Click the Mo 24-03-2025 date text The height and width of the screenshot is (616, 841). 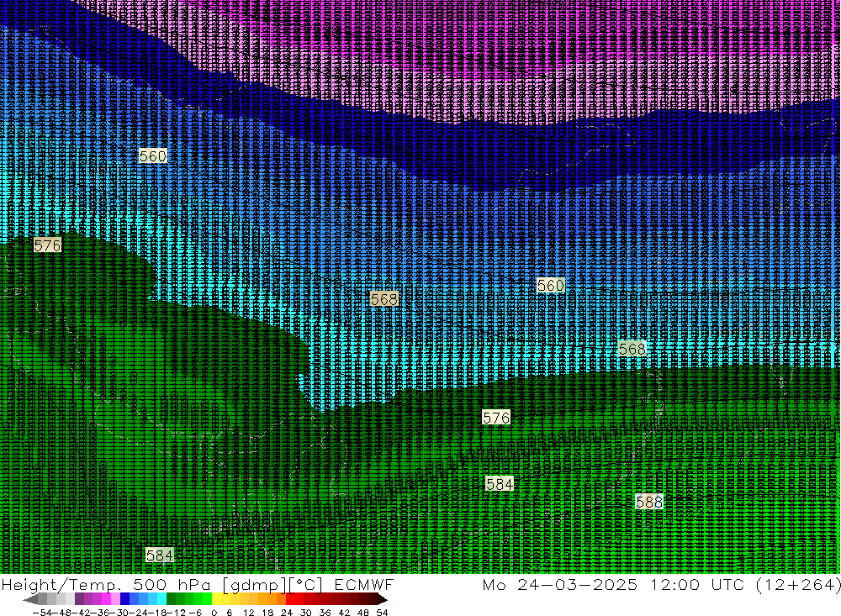tap(560, 584)
